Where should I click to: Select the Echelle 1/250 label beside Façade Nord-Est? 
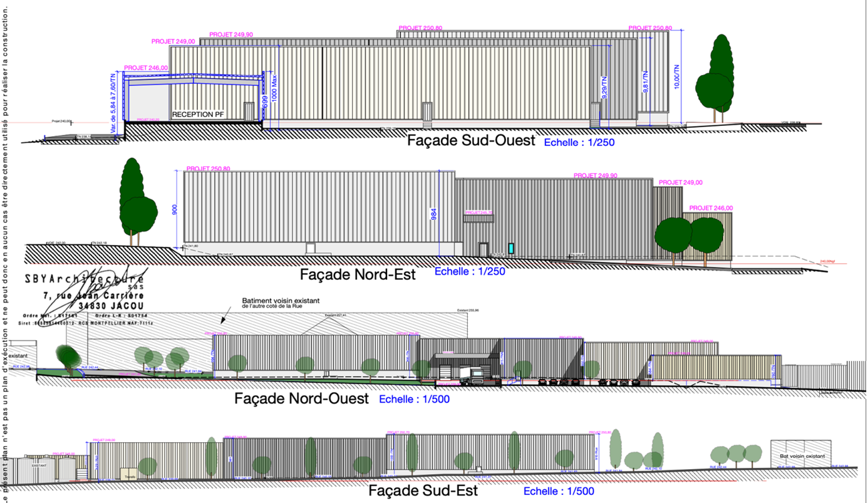(469, 272)
